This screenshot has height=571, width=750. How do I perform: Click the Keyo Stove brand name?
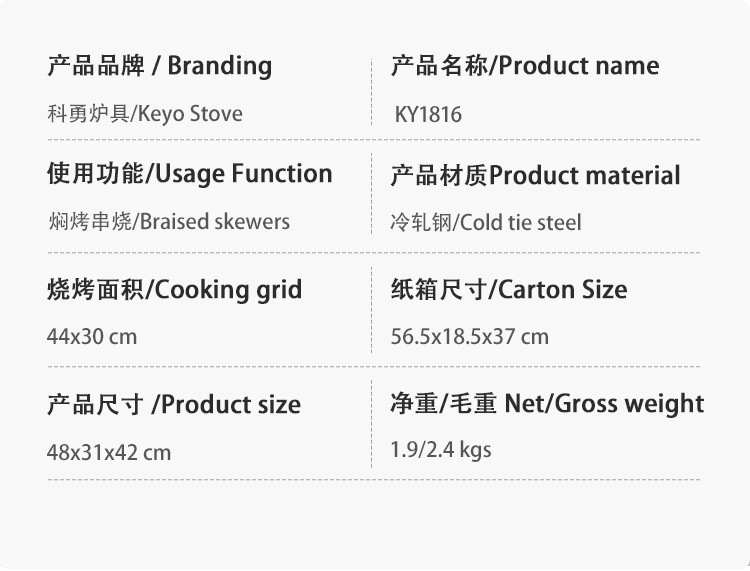tap(190, 114)
